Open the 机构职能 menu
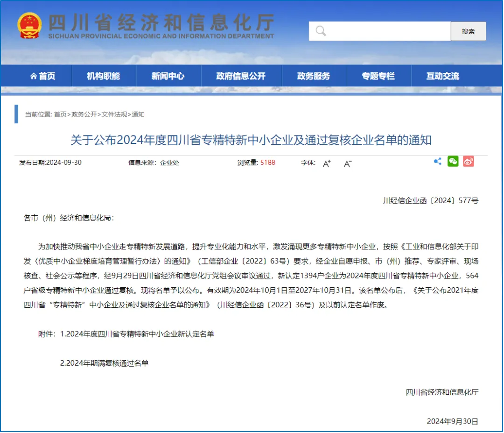 click(104, 76)
